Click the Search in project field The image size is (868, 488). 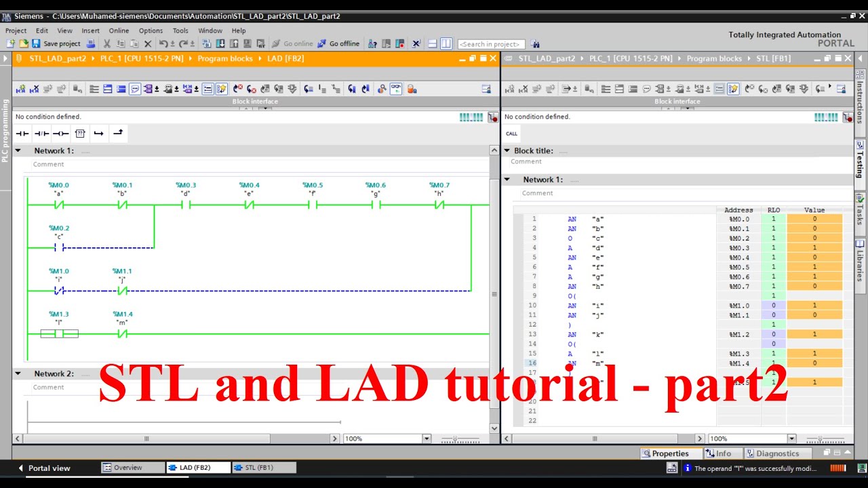click(x=491, y=43)
